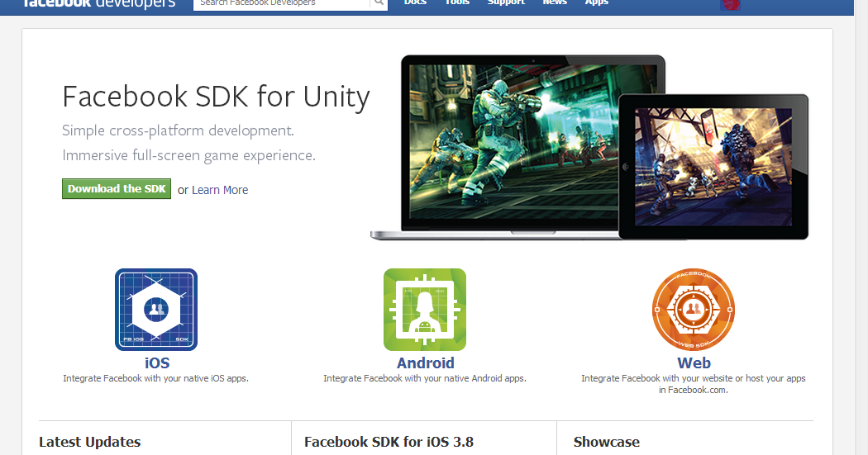Open the orange Web SDK badge icon

693,310
